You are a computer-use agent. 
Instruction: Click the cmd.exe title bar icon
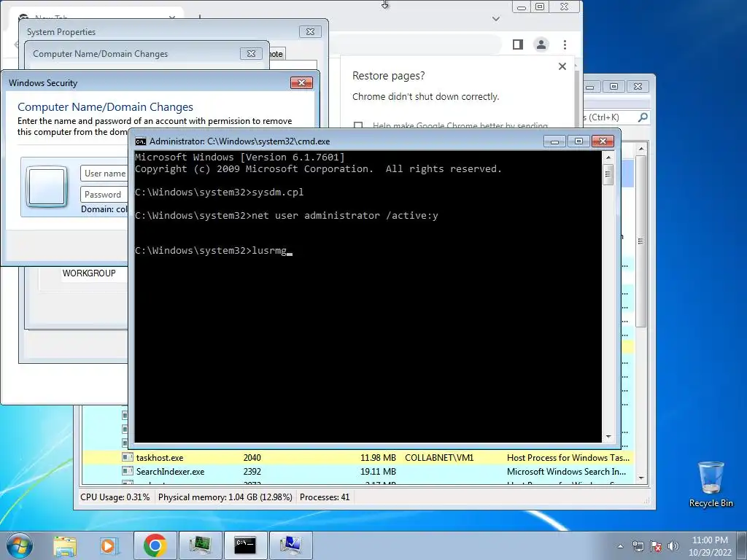(x=141, y=141)
